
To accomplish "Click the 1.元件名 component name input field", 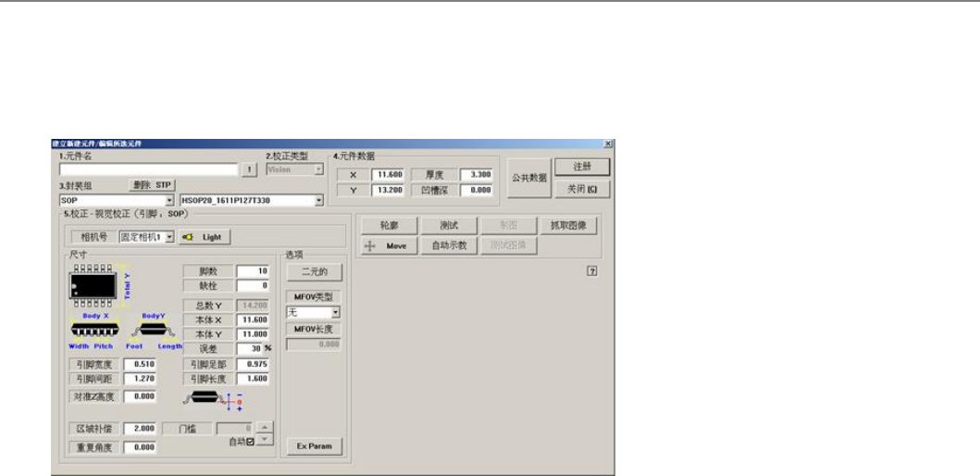I will pyautogui.click(x=149, y=169).
